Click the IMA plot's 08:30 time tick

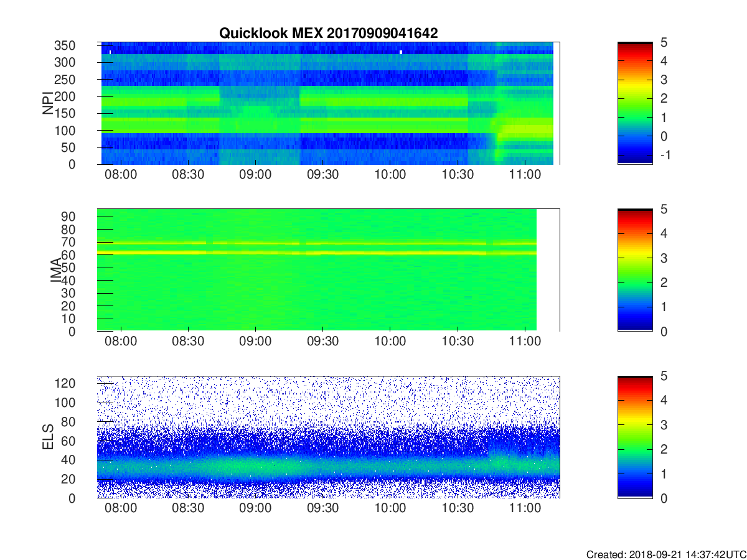(x=188, y=342)
